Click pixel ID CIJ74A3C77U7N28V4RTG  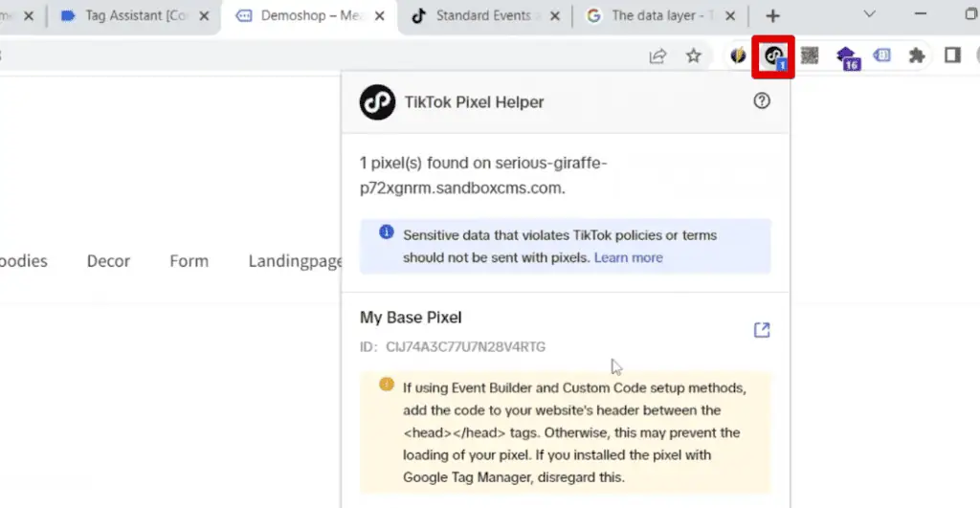tap(465, 346)
